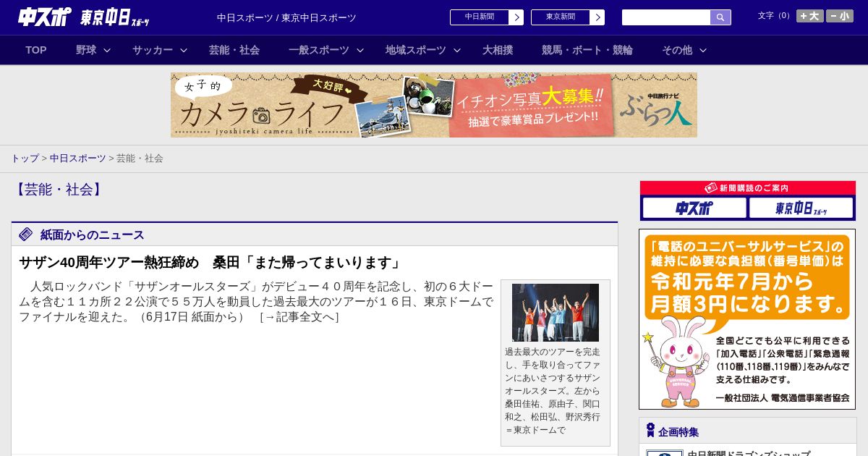868x456 pixels.
Task: Click 紙面からのニュース section heading
Action: pos(93,235)
